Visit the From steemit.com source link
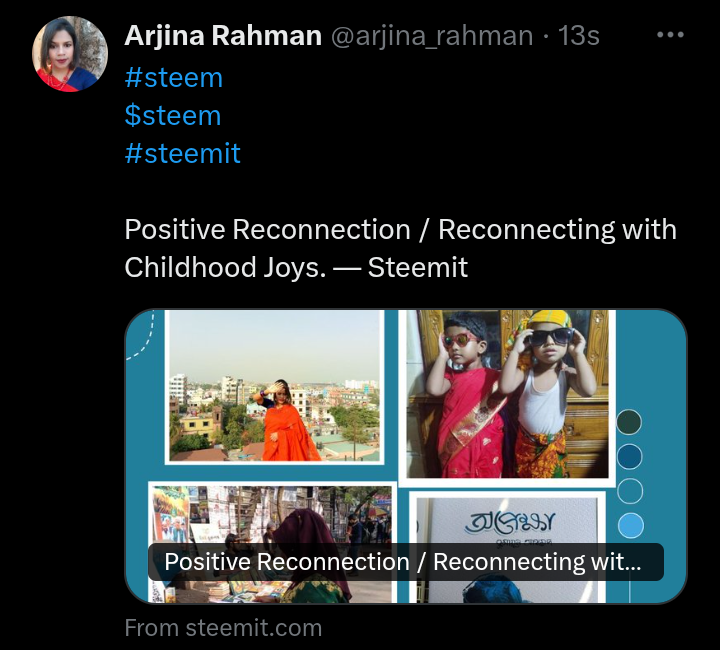The image size is (720, 650). pos(223,628)
